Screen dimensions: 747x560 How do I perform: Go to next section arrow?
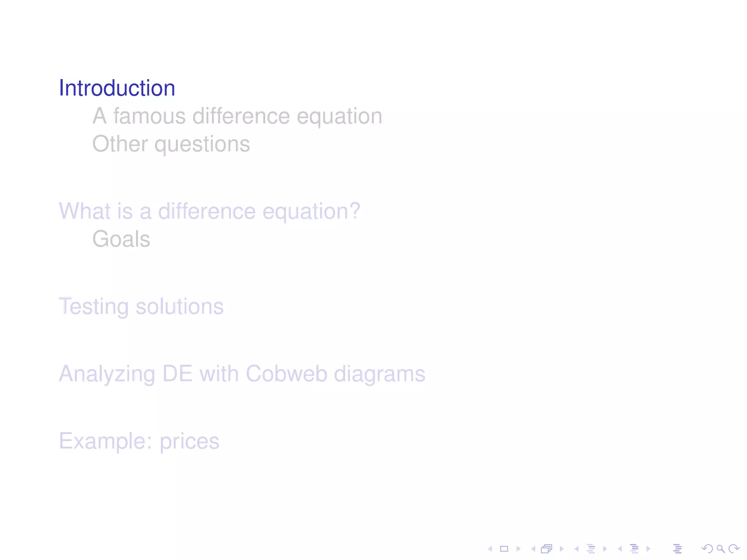pos(648,548)
